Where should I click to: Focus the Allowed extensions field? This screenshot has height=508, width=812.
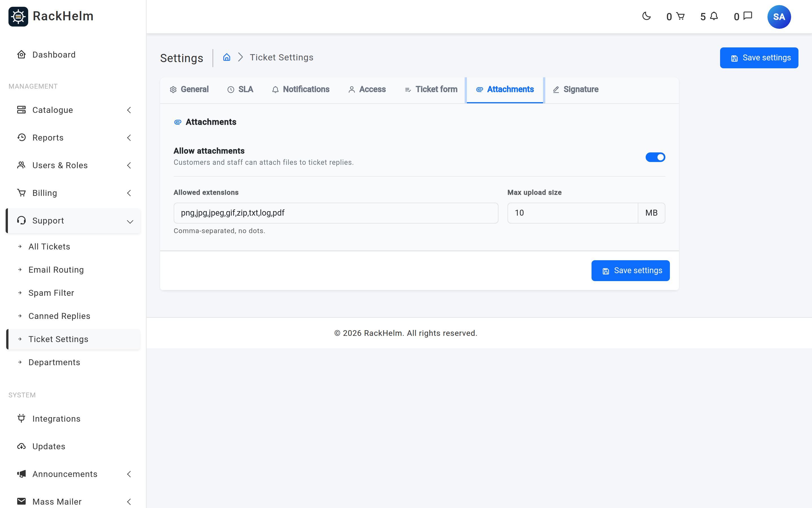coord(336,213)
